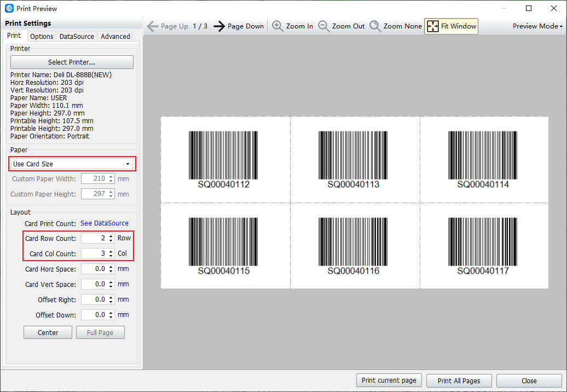Click the Center layout button
The height and width of the screenshot is (392, 567).
click(48, 332)
